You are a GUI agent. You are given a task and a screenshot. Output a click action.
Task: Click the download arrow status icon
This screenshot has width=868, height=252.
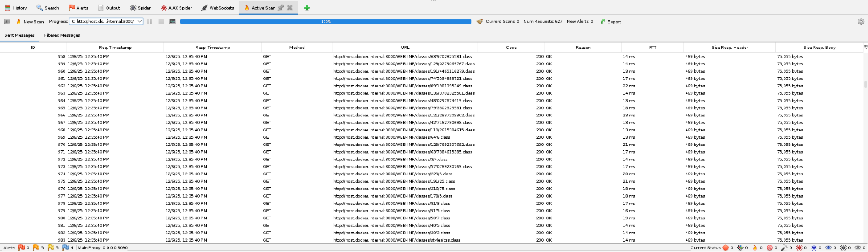(740, 247)
